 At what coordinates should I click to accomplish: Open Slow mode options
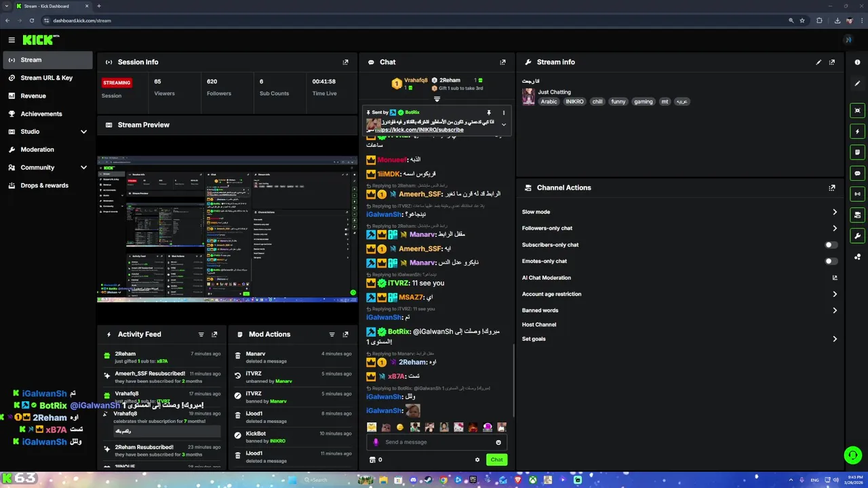[679, 212]
